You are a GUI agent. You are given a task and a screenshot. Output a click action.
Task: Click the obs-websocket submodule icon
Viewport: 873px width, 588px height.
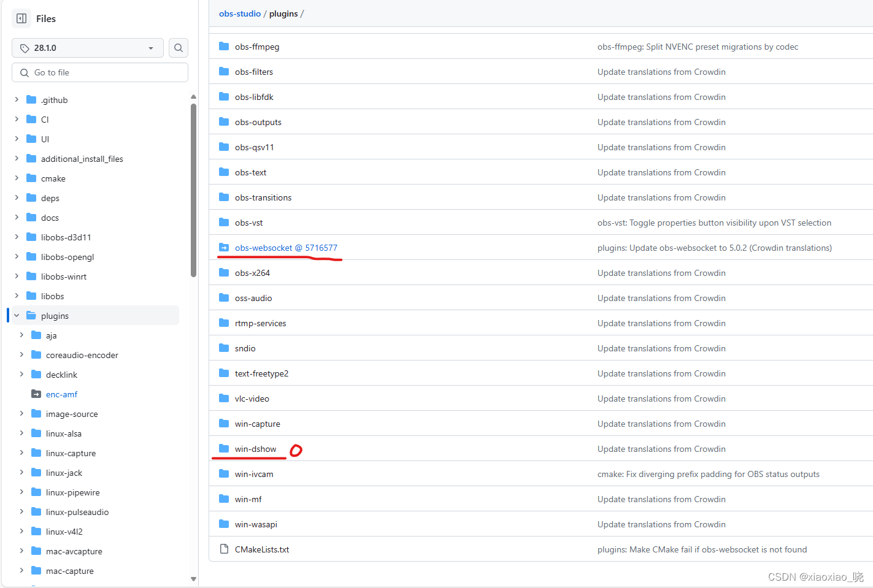click(224, 247)
